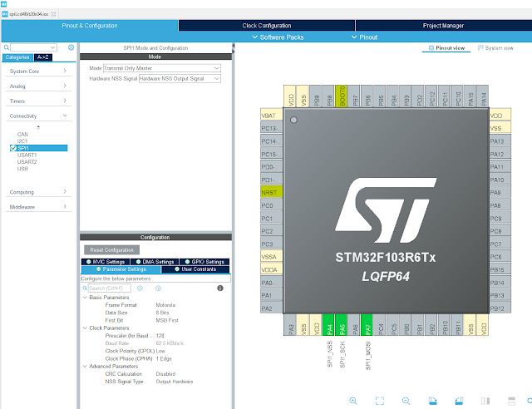
Task: Zoom out of the pinout view
Action: click(x=406, y=401)
